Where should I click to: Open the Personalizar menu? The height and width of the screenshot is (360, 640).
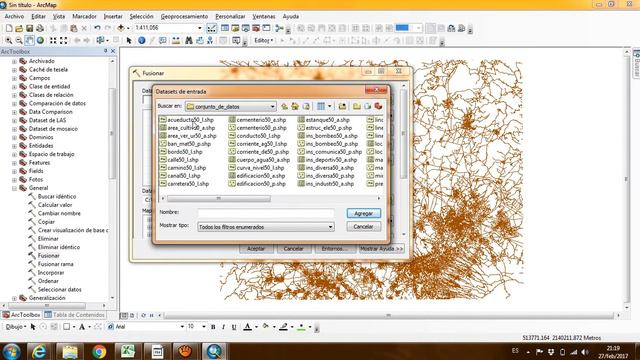pos(230,16)
